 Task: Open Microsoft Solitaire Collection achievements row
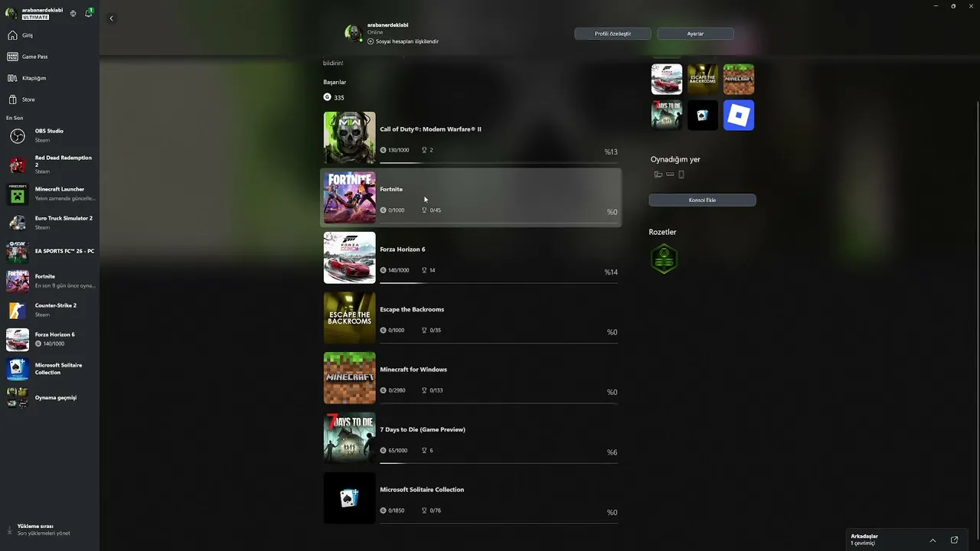coord(471,498)
